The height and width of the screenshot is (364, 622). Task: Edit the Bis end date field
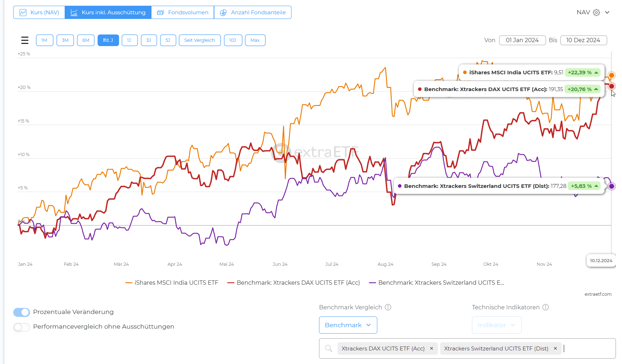(583, 40)
